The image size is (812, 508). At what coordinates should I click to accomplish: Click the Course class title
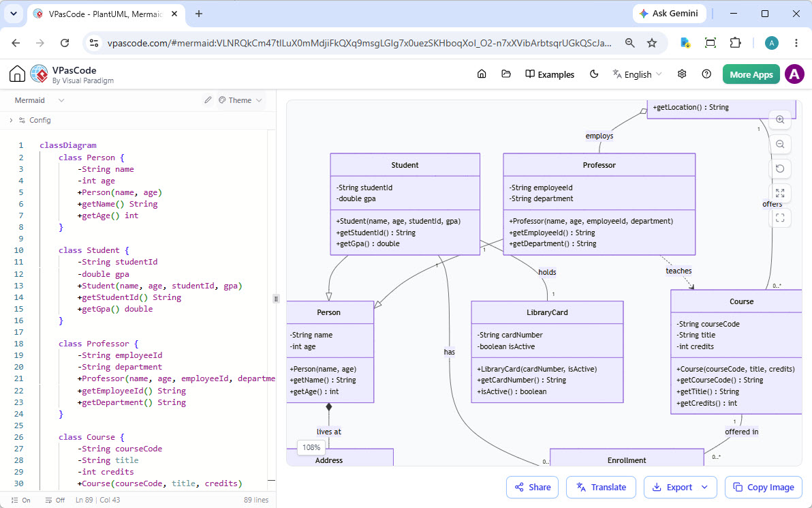[x=742, y=301]
